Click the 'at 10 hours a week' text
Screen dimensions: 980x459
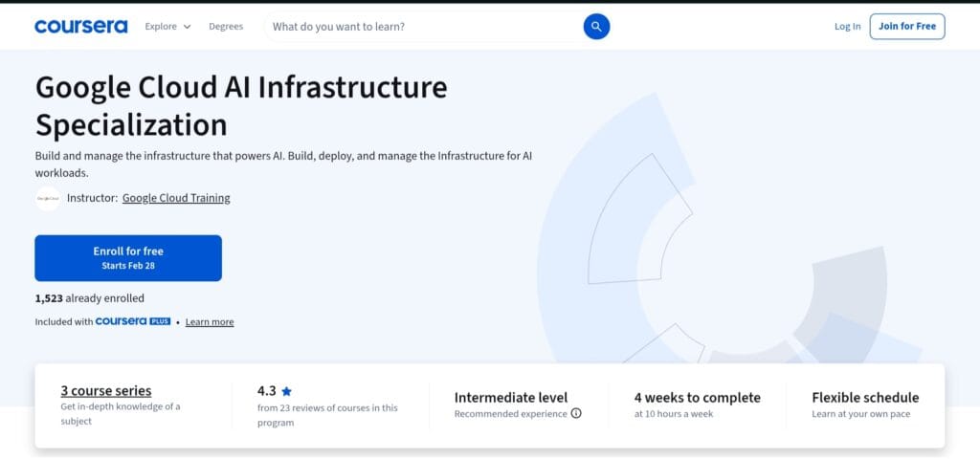(673, 414)
